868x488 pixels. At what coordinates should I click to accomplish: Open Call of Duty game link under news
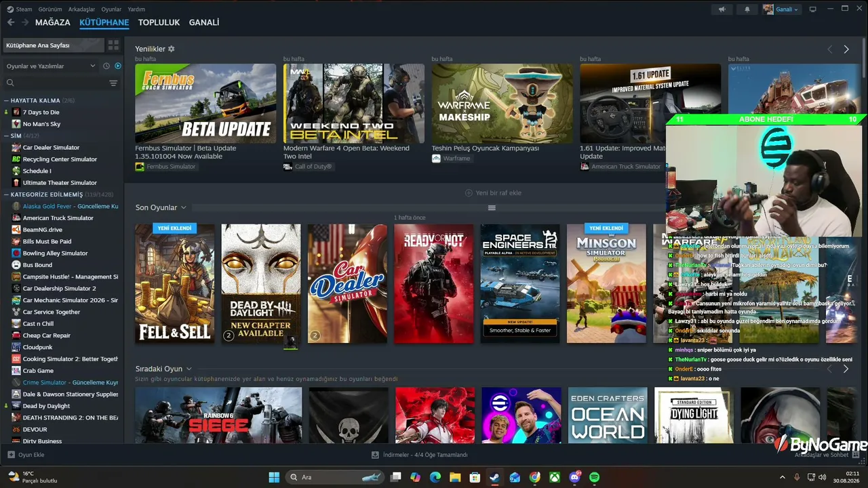tap(308, 167)
